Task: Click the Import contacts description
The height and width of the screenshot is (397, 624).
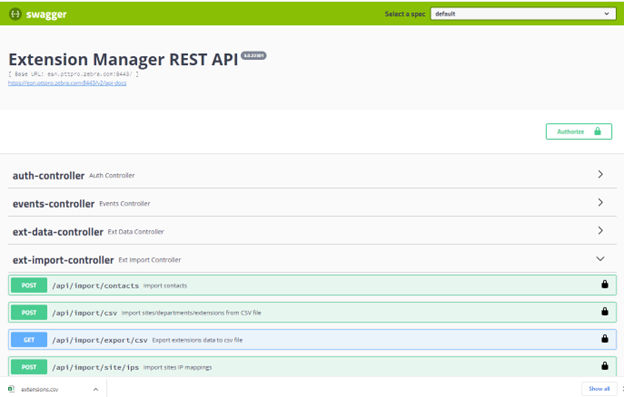Action: tap(165, 286)
